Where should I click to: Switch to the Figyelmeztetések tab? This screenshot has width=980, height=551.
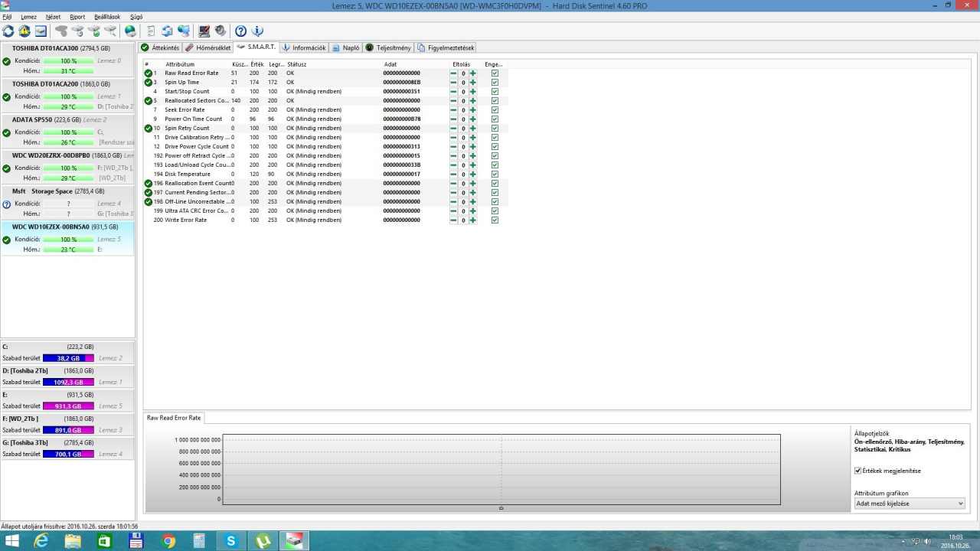[446, 47]
